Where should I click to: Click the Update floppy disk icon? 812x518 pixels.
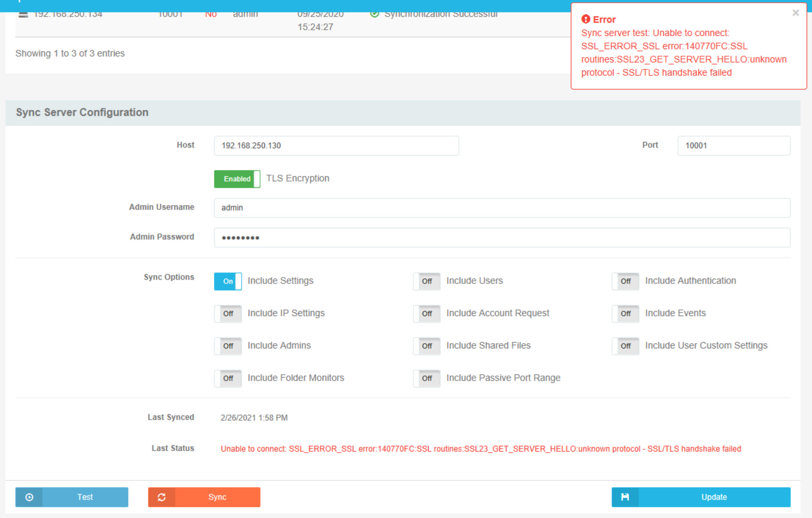click(625, 497)
